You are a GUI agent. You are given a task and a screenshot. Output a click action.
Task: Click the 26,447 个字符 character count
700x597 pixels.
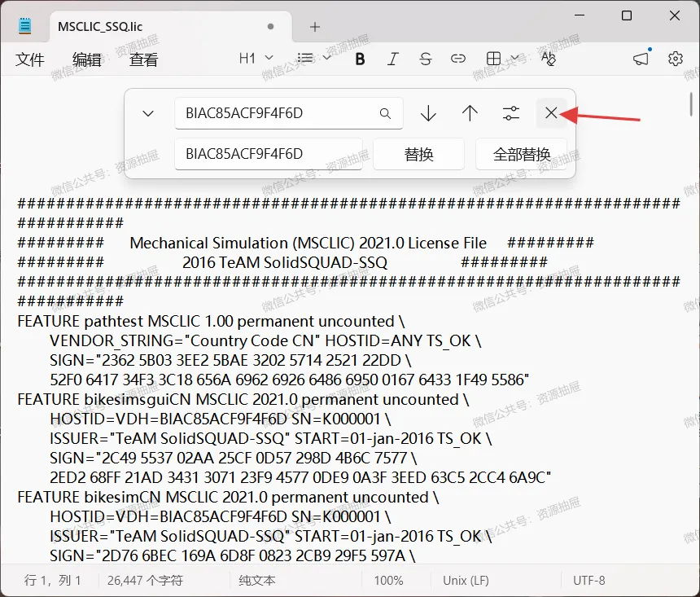[145, 581]
